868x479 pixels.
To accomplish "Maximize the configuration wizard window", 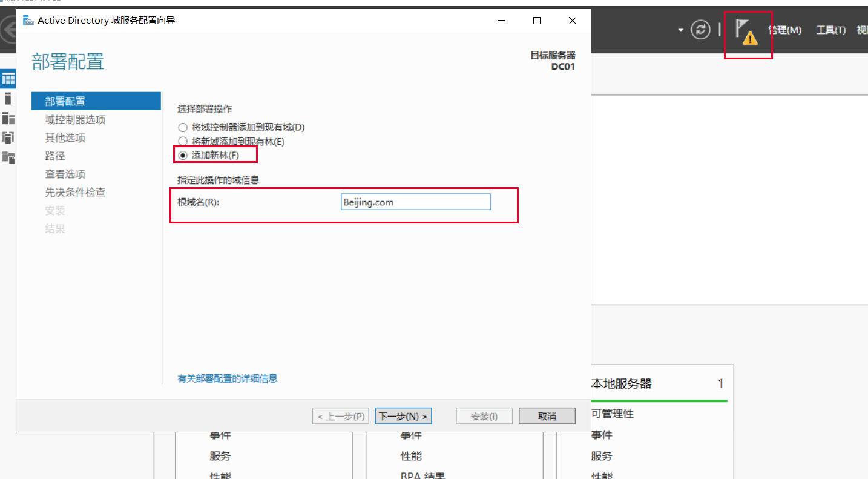I will [536, 21].
